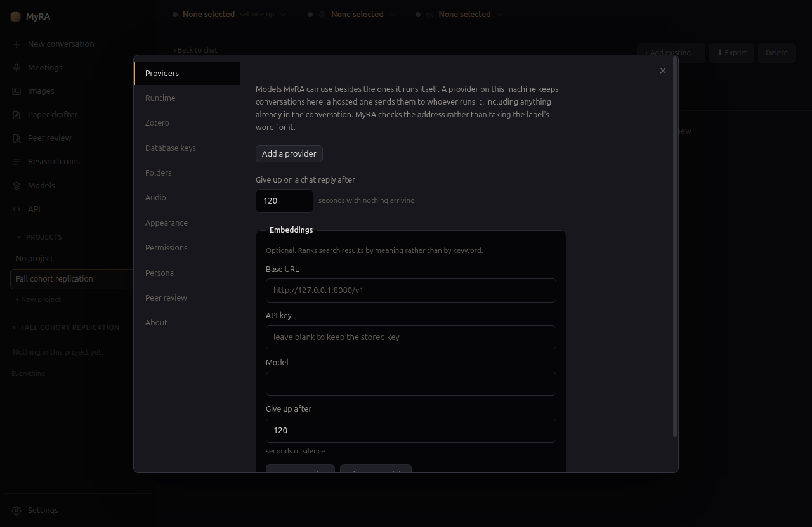Viewport: 812px width, 527px height.
Task: Click the list icon beside Research runs
Action: click(16, 162)
